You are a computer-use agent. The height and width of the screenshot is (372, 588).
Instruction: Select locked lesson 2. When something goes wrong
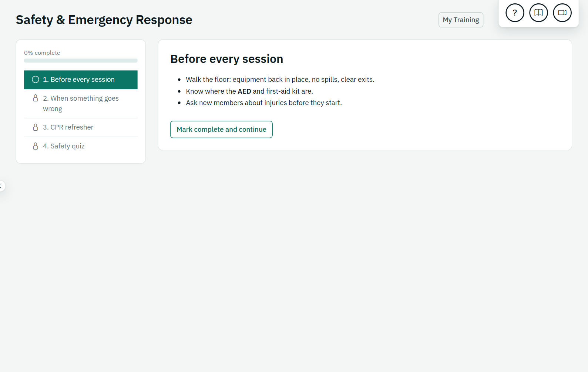point(81,104)
